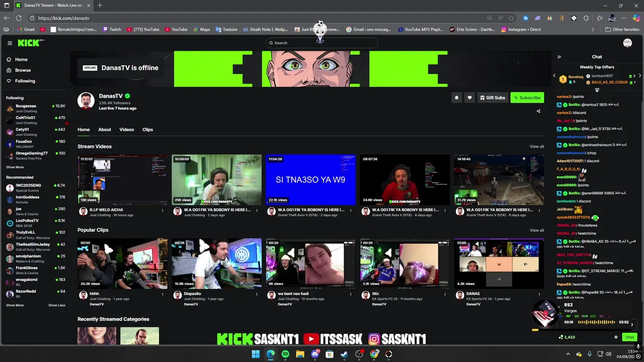Open options menu for the Dispasito clip
This screenshot has width=644, height=362.
pos(257,294)
